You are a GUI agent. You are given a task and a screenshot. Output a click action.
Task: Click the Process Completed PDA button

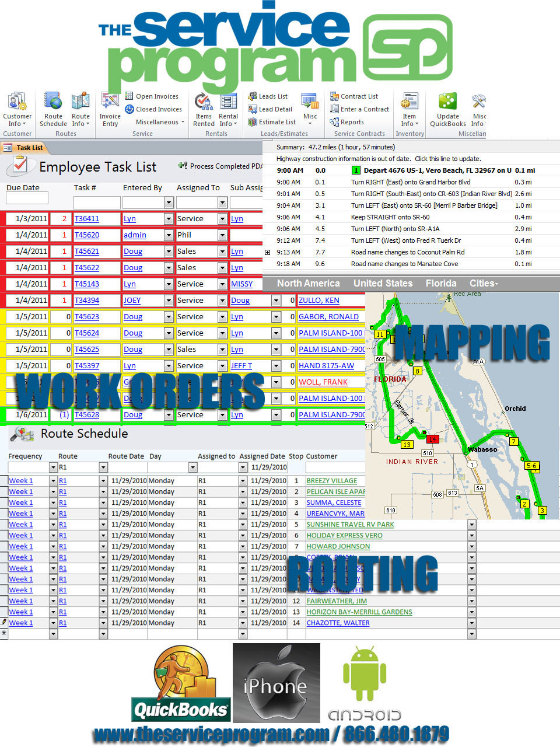click(x=220, y=166)
